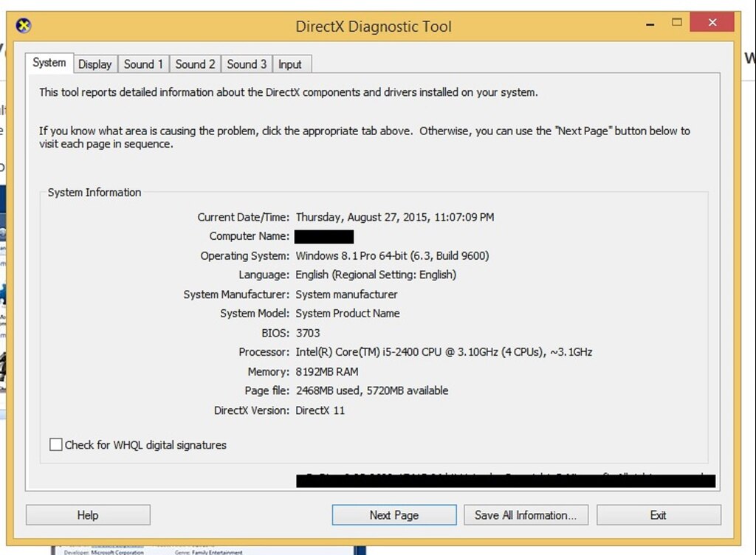
Task: Click Save All Information button
Action: pyautogui.click(x=526, y=515)
